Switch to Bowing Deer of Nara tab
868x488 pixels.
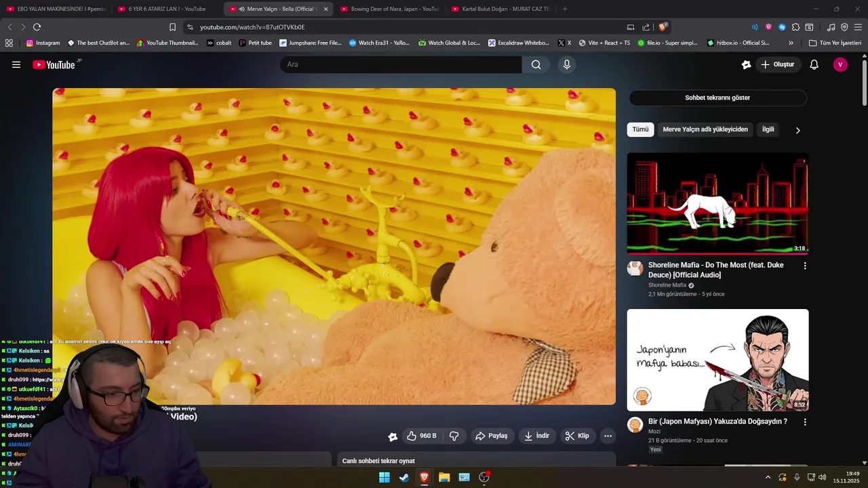click(389, 9)
